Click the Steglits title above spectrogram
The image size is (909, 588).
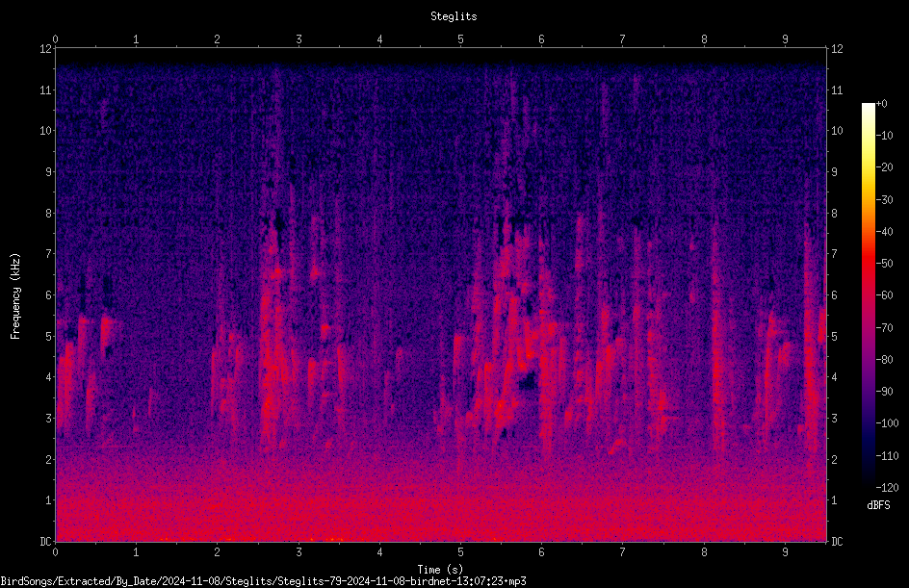[x=454, y=16]
